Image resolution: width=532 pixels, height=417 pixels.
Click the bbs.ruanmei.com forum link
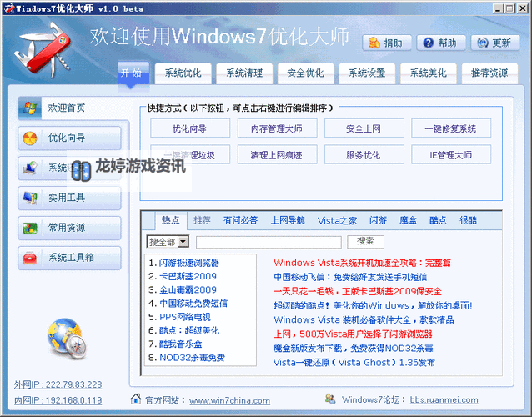[x=444, y=400]
